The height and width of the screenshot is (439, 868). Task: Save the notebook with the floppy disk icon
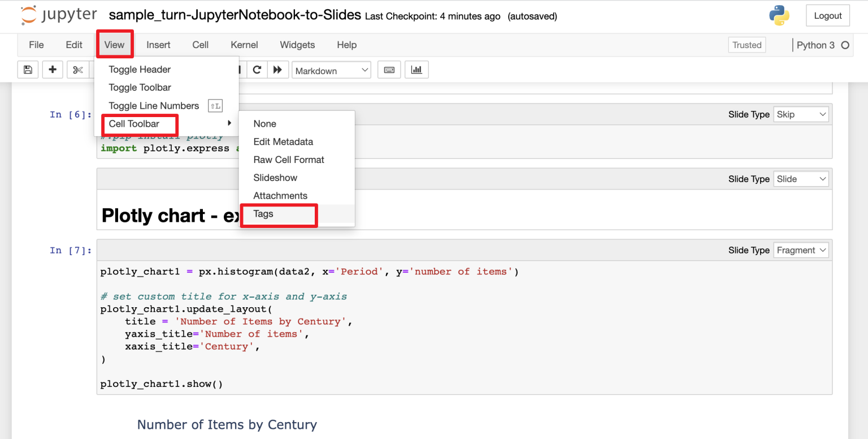point(28,70)
